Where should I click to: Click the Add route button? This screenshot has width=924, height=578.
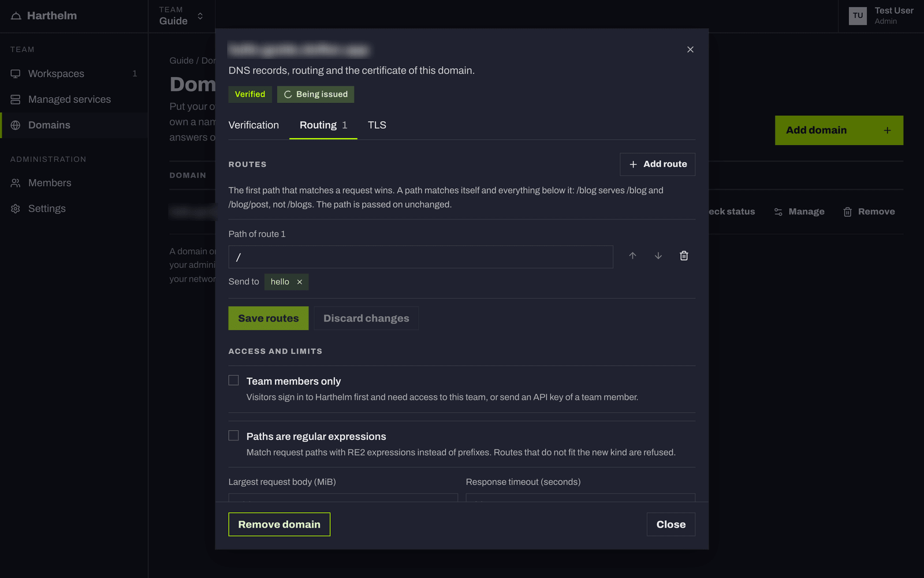coord(657,164)
